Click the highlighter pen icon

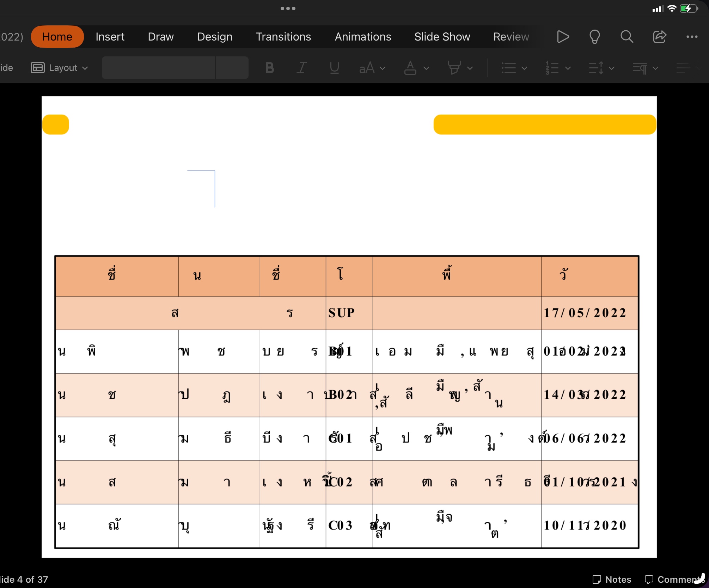pyautogui.click(x=454, y=68)
